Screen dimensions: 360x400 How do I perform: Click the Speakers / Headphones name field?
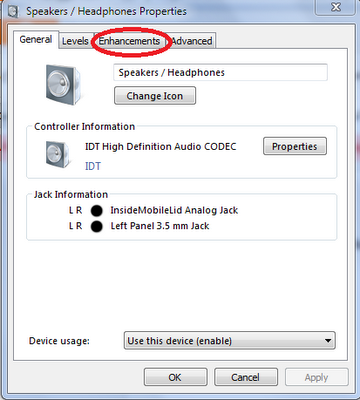tap(220, 72)
